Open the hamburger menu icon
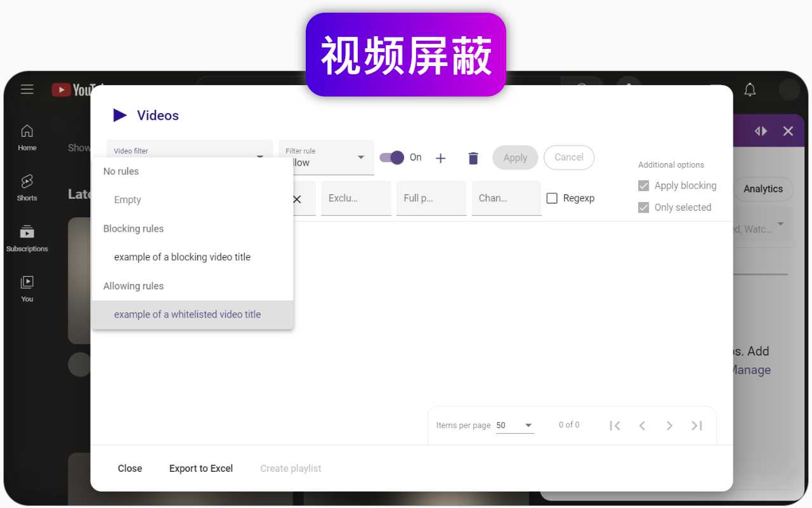The height and width of the screenshot is (508, 812). pos(27,89)
